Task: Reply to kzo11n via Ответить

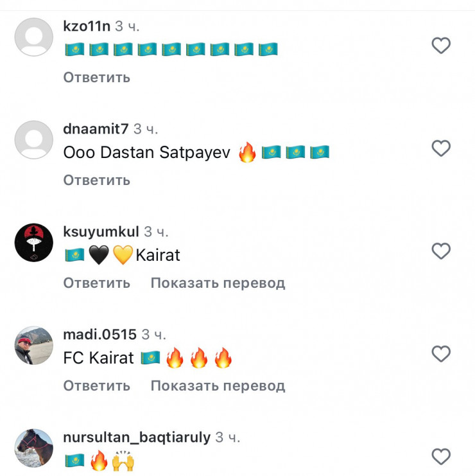Action: (96, 78)
